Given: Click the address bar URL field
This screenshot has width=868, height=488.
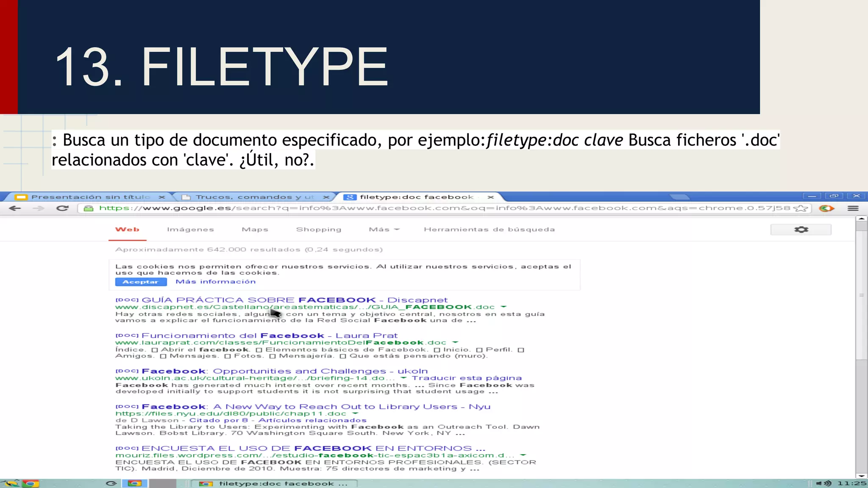Looking at the screenshot, I should click(444, 208).
